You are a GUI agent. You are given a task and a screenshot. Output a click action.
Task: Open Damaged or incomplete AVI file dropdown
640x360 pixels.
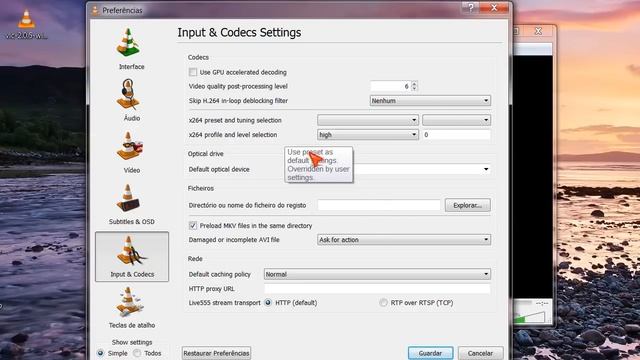(404, 240)
